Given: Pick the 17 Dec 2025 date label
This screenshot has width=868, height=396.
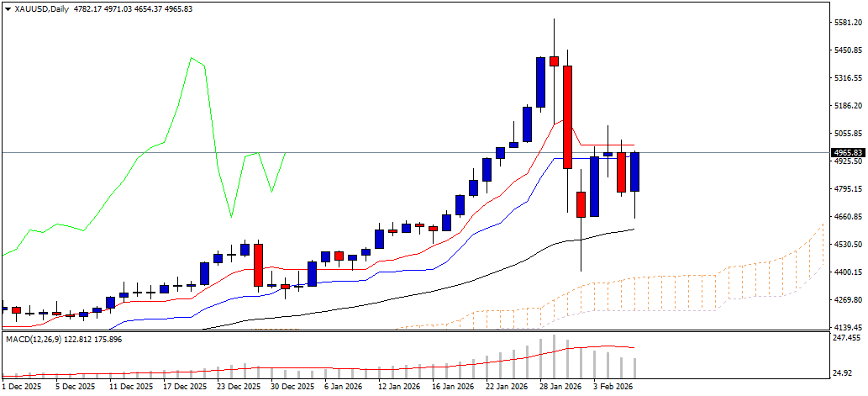Looking at the screenshot, I should pos(187,385).
